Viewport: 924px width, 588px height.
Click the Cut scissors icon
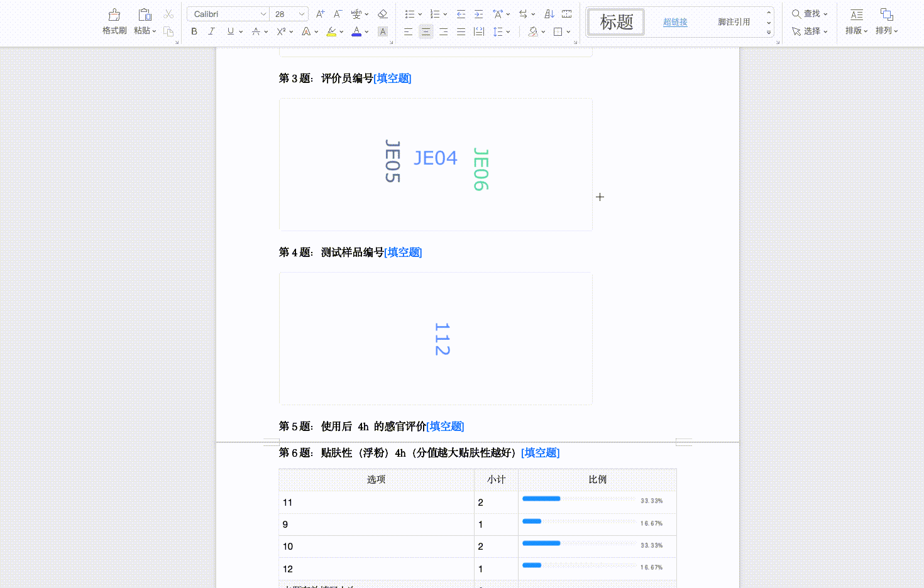(x=168, y=14)
